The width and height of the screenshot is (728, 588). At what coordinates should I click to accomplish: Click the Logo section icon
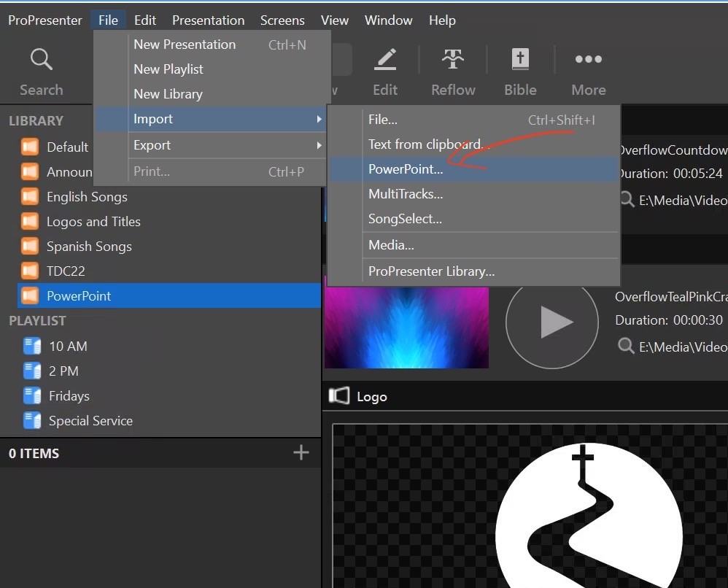click(x=339, y=395)
